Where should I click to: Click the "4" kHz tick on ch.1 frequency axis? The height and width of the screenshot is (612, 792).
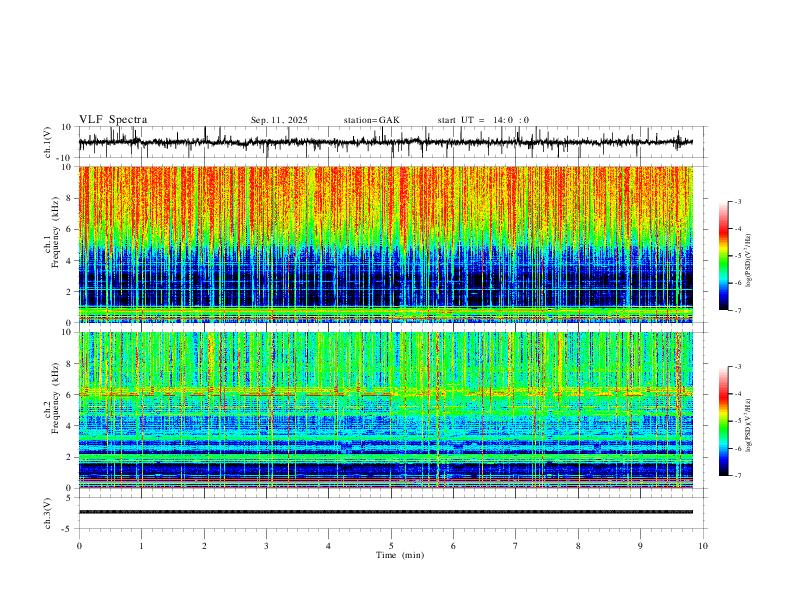[x=69, y=261]
